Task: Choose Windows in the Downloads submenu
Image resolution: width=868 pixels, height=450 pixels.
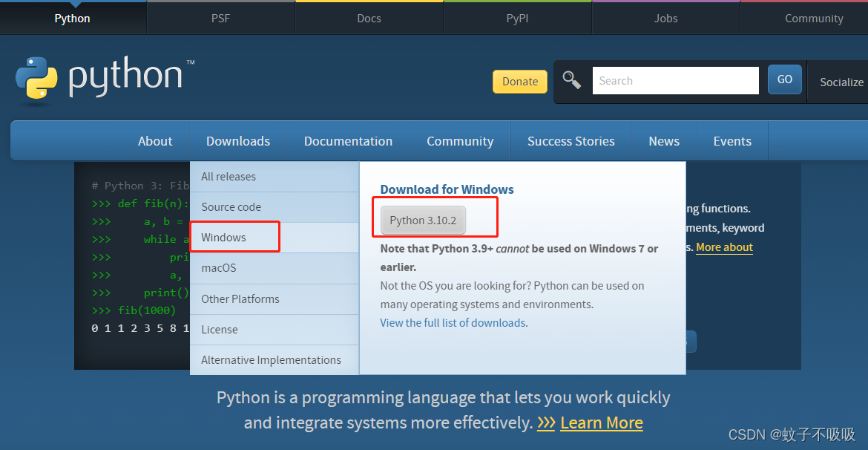Action: [274, 238]
